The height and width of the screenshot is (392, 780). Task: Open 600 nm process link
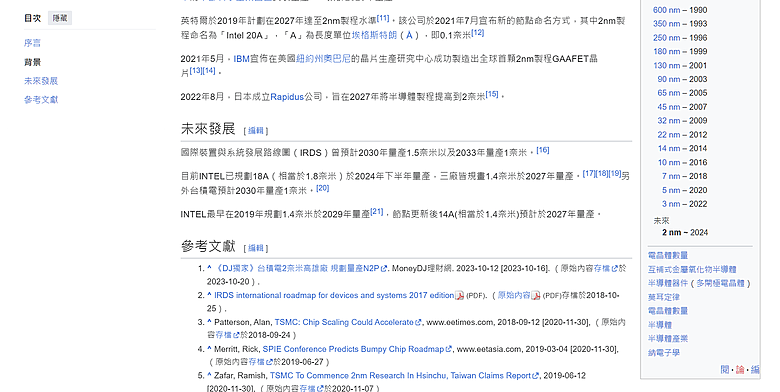coord(667,10)
